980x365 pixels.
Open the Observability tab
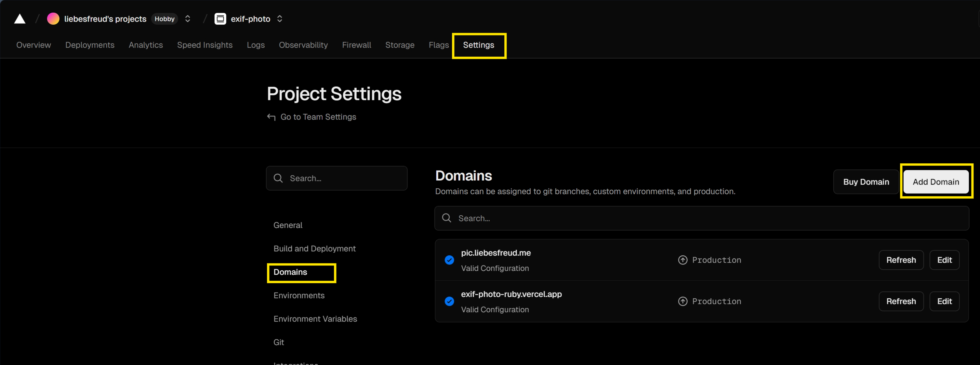[x=303, y=45]
